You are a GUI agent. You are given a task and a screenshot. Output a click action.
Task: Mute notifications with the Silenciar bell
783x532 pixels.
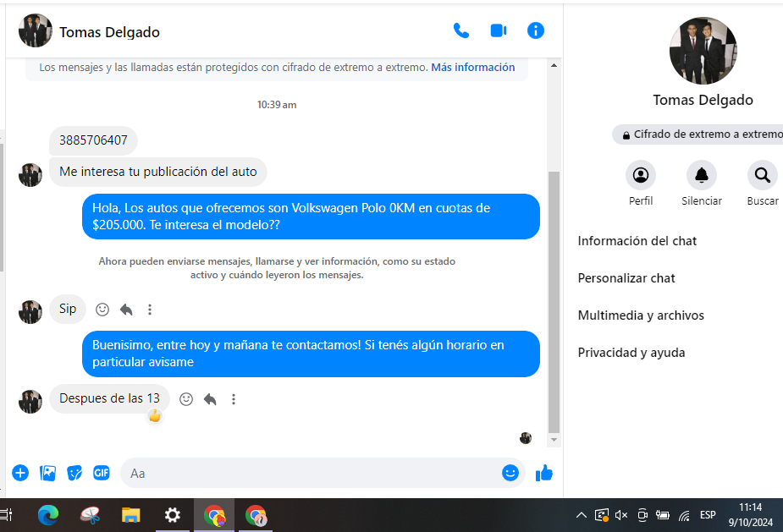click(702, 175)
